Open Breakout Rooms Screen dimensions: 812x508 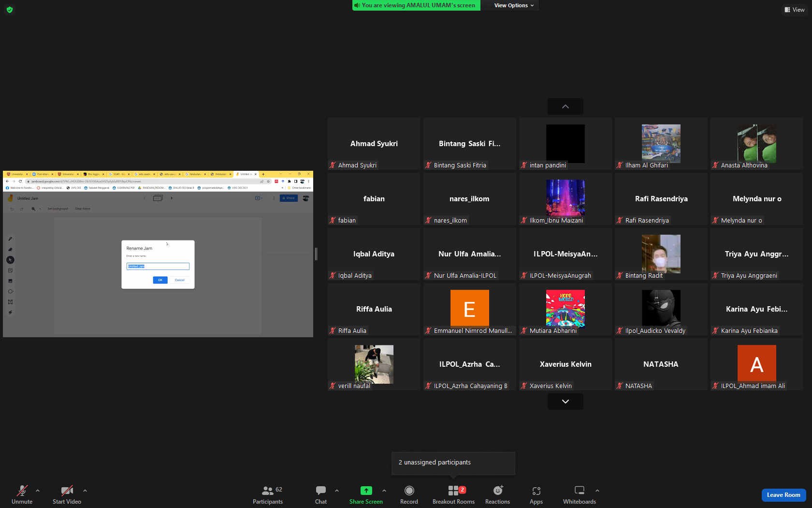453,495
